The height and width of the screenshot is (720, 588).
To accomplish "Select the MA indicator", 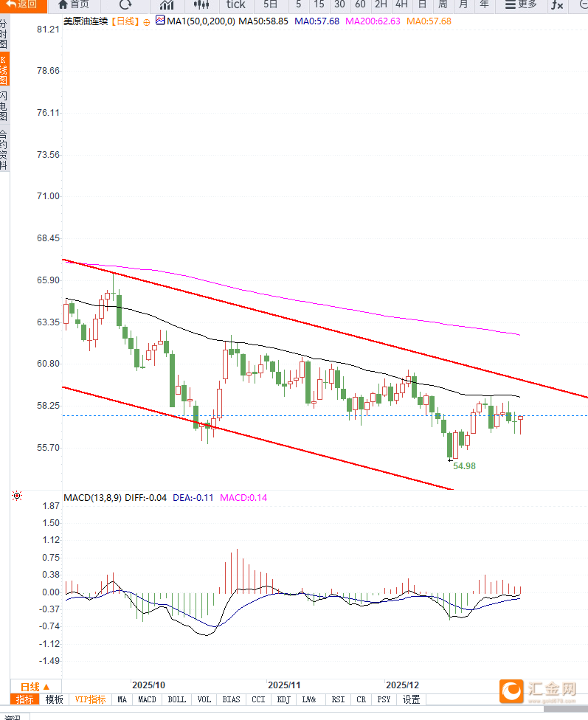I will (x=122, y=700).
